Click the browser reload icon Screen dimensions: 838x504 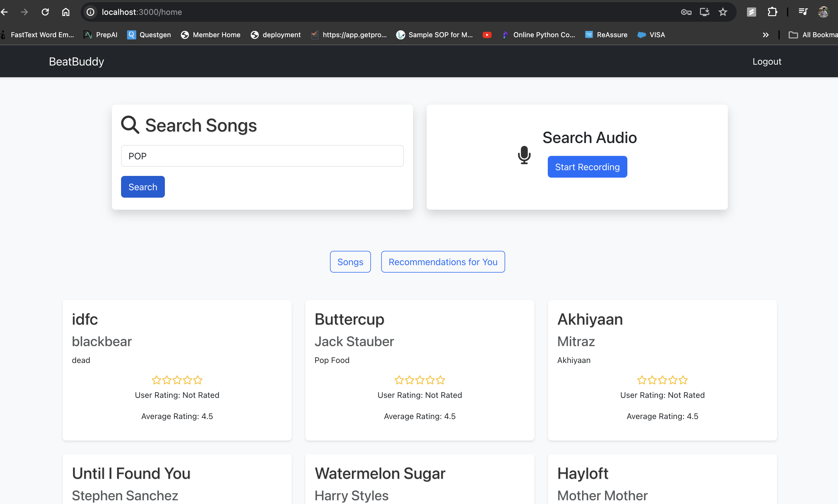pos(45,12)
